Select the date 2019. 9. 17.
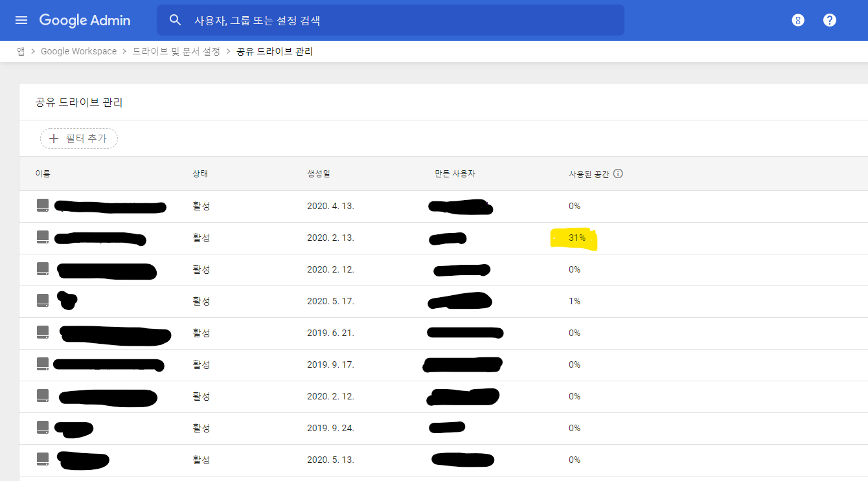Viewport: 868px width, 481px height. pyautogui.click(x=330, y=364)
